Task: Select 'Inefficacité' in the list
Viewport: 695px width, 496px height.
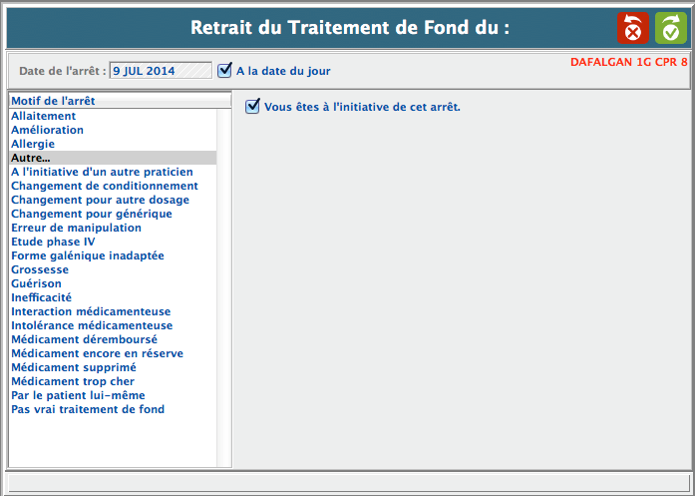Action: pos(41,298)
